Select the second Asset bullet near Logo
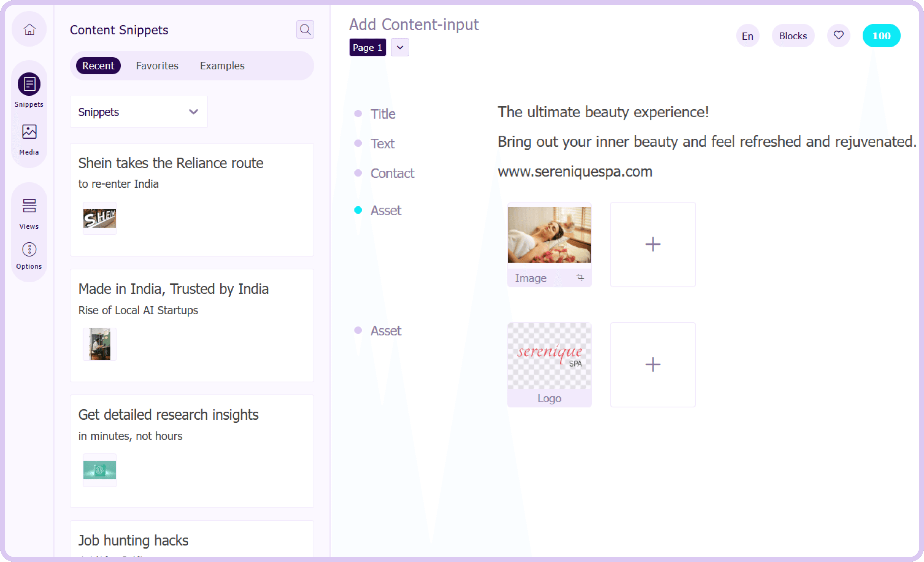Viewport: 924px width, 562px height. click(358, 330)
